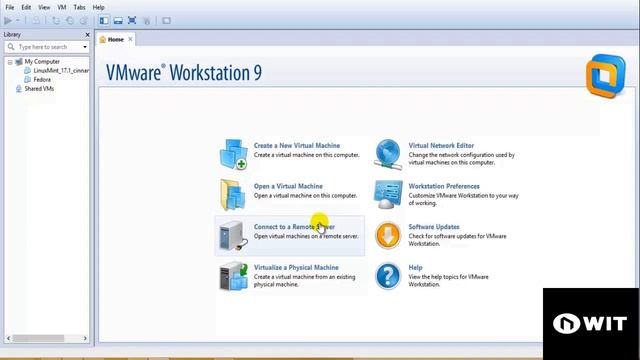Viewport: 640px width, 360px height.
Task: Click the Fedora VM icon in the library
Action: click(x=28, y=80)
